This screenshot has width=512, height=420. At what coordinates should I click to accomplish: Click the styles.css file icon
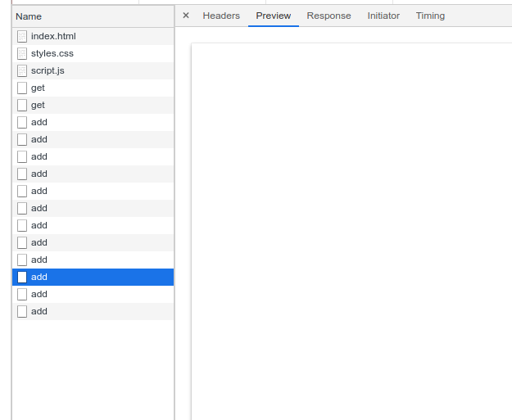pyautogui.click(x=22, y=53)
